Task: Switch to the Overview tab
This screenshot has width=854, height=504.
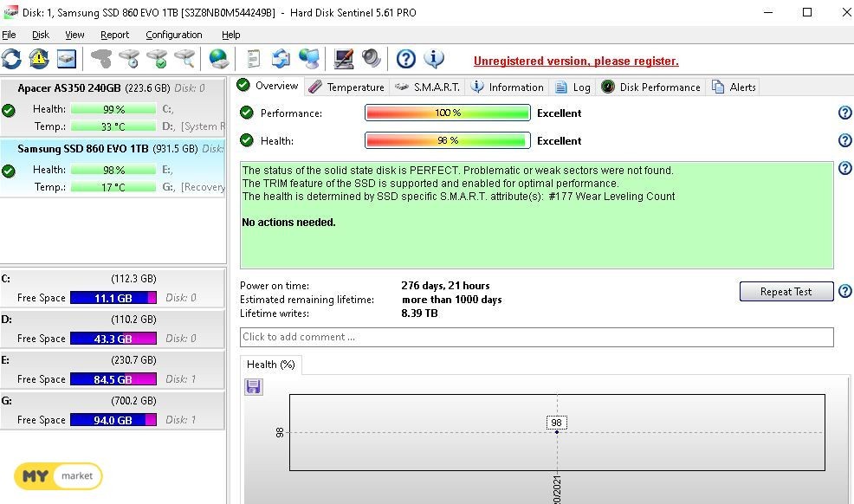Action: coord(268,86)
